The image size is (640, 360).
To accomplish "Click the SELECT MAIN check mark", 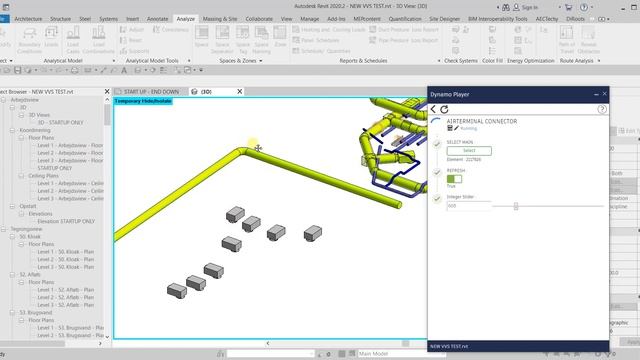I will (x=437, y=144).
